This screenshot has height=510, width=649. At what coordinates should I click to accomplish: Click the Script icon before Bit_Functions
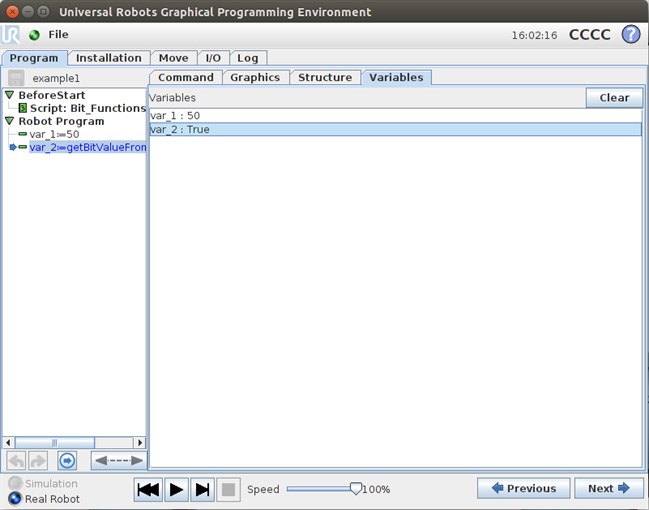click(x=23, y=108)
